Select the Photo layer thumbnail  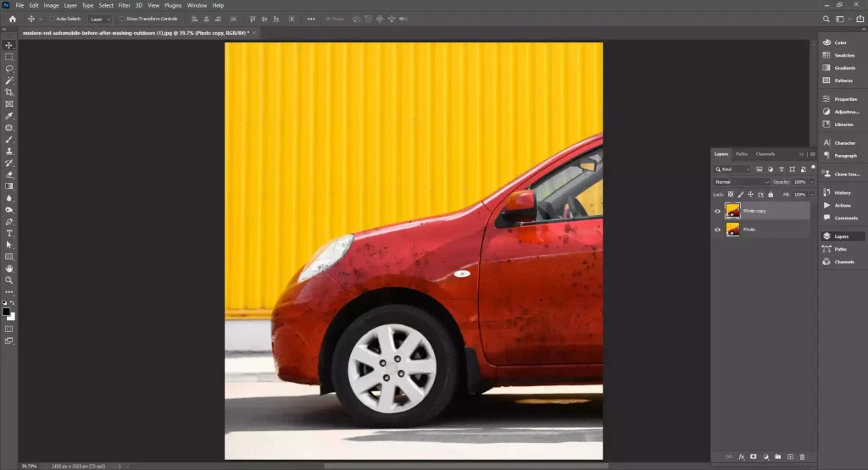pyautogui.click(x=732, y=229)
